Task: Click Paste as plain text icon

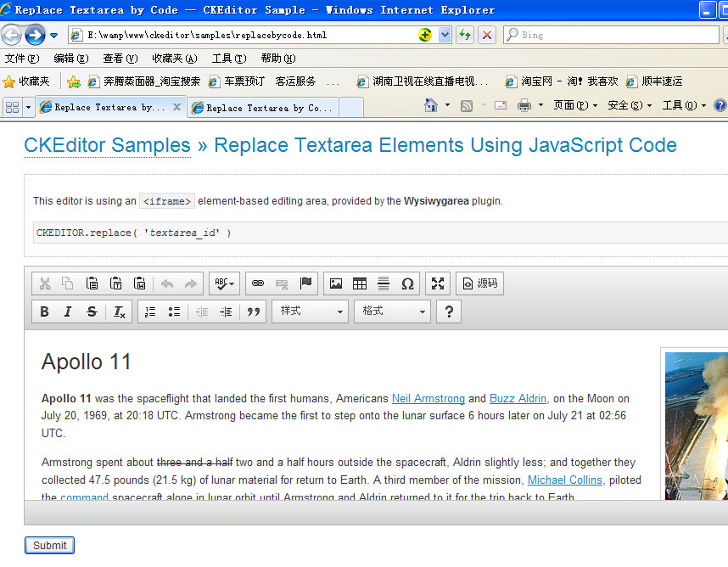Action: click(x=115, y=283)
